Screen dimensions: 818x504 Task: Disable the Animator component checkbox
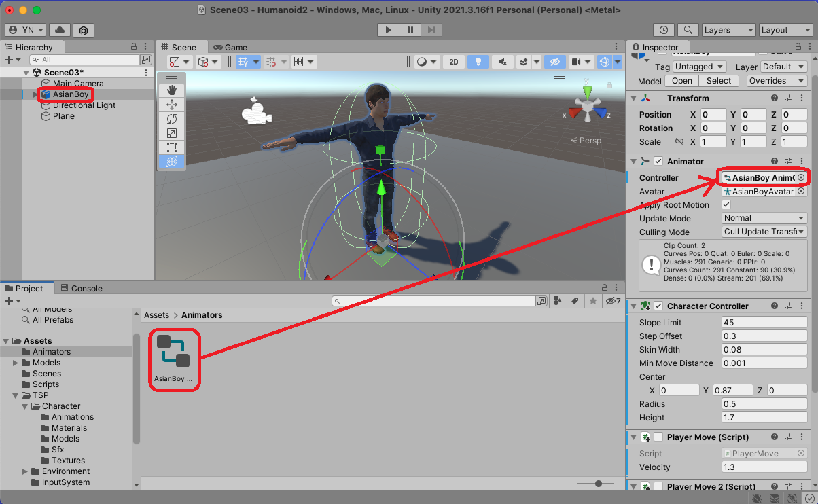(x=658, y=162)
